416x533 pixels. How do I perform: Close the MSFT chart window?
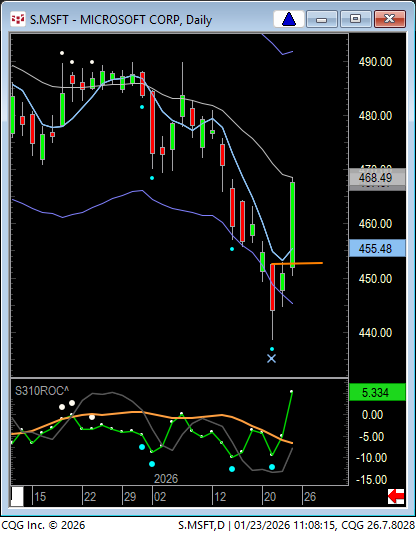tap(389, 19)
